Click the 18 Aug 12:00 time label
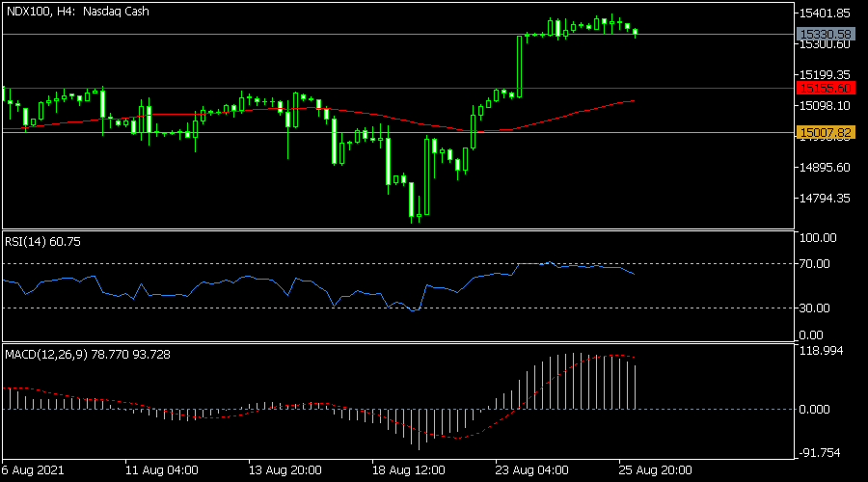Viewport: 868px width, 482px height. click(x=409, y=470)
